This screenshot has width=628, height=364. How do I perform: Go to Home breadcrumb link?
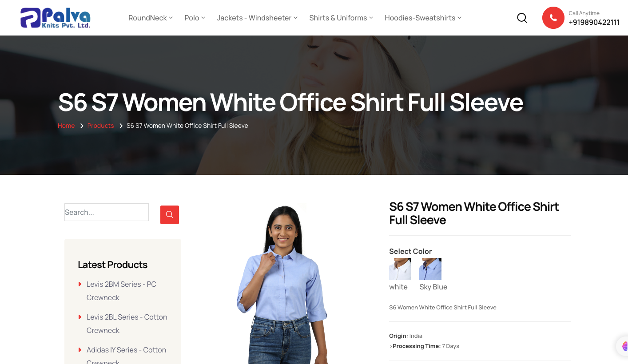click(x=66, y=126)
